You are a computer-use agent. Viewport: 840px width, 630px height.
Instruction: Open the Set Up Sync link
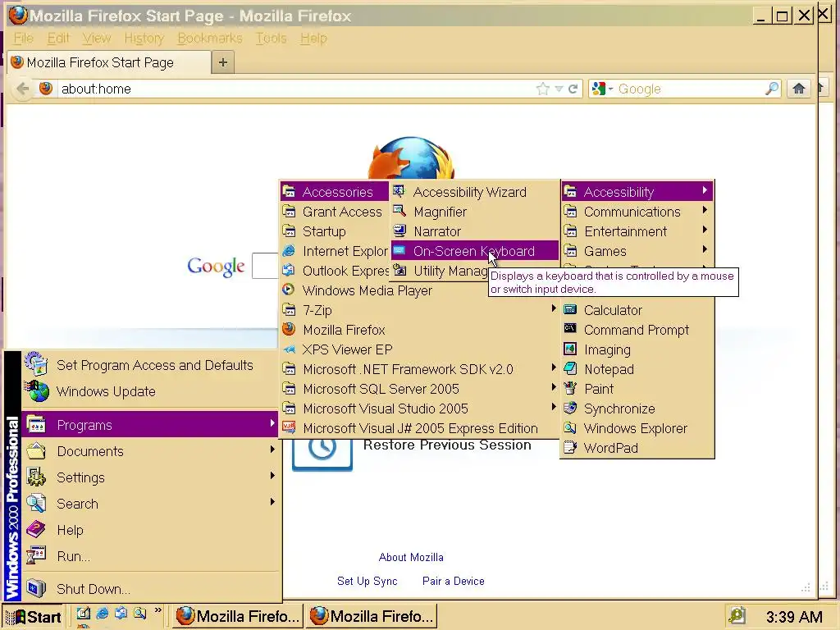(x=367, y=581)
